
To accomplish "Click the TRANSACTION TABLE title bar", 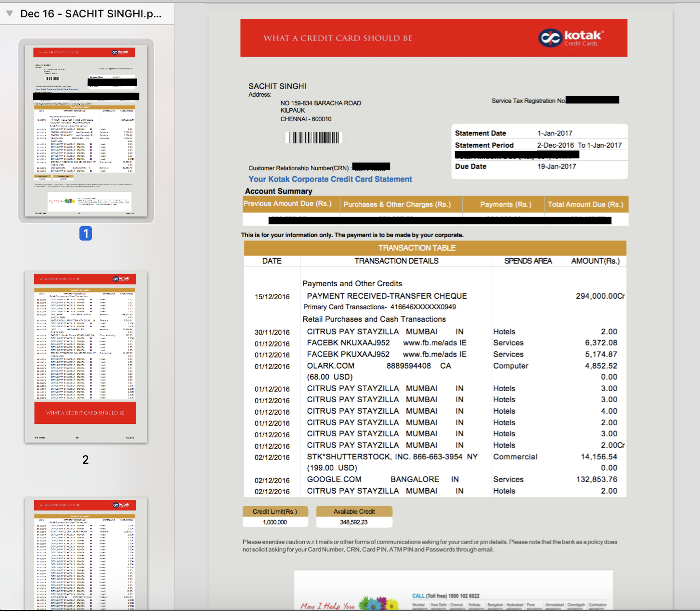I will click(435, 248).
